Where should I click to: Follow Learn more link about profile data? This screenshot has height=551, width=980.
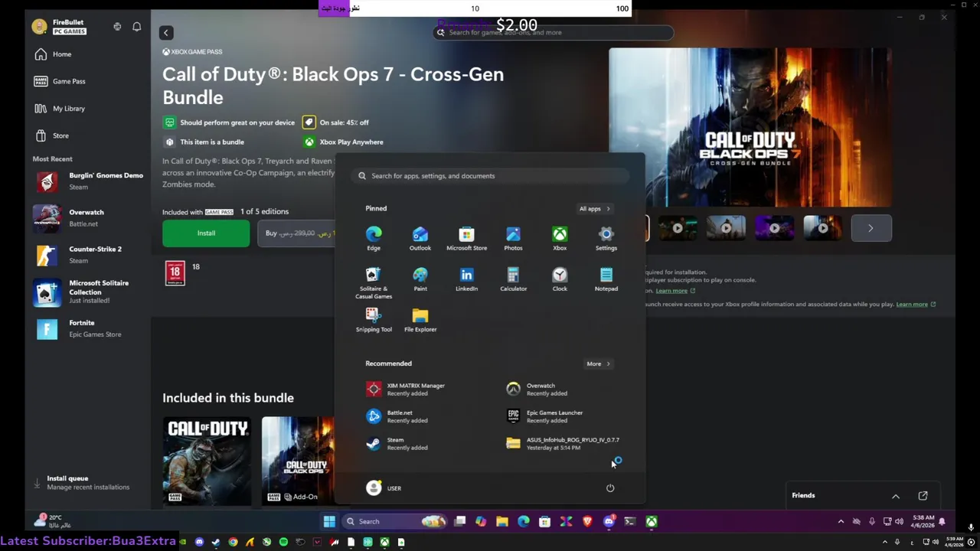(916, 305)
